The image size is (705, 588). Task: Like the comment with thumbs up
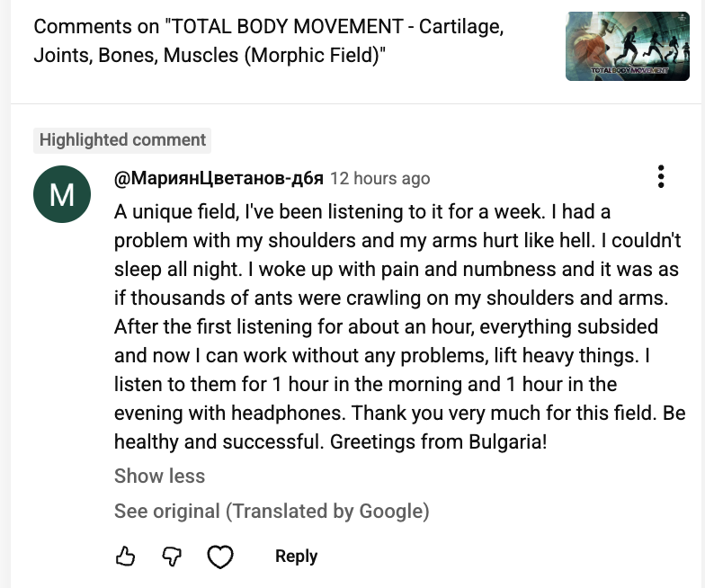pos(126,557)
